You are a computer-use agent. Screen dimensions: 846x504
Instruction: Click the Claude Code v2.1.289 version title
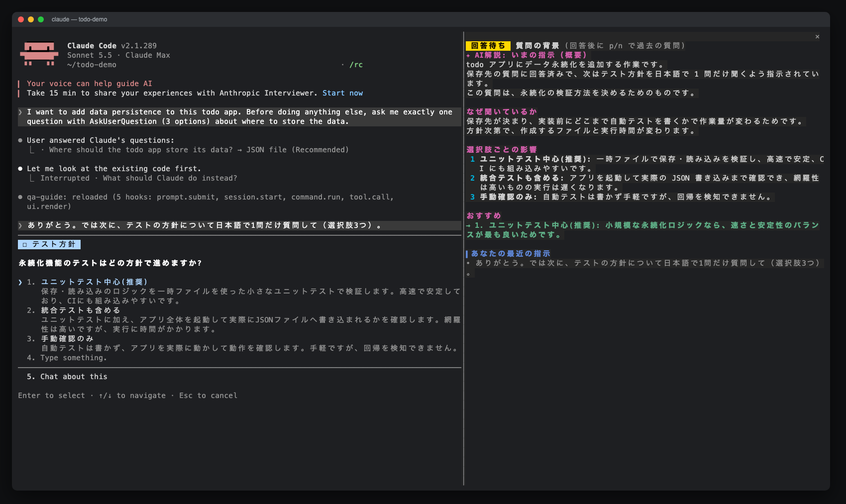(x=112, y=46)
